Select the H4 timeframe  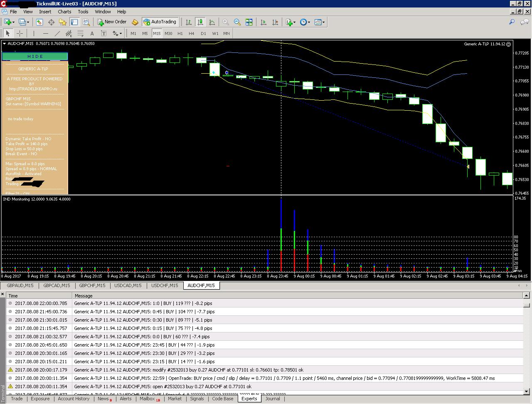[192, 33]
